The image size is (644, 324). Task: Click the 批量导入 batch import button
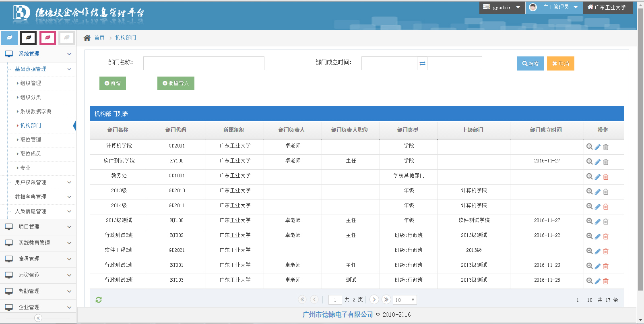[x=175, y=83]
